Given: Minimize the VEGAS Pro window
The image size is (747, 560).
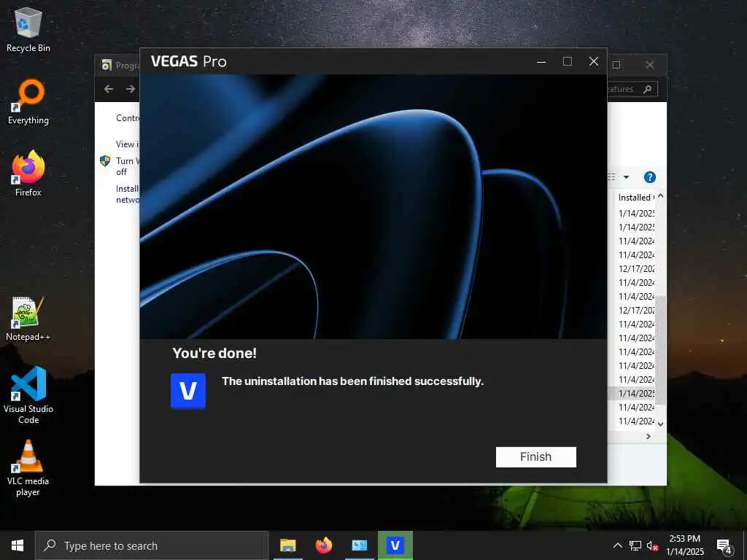Looking at the screenshot, I should pyautogui.click(x=541, y=61).
